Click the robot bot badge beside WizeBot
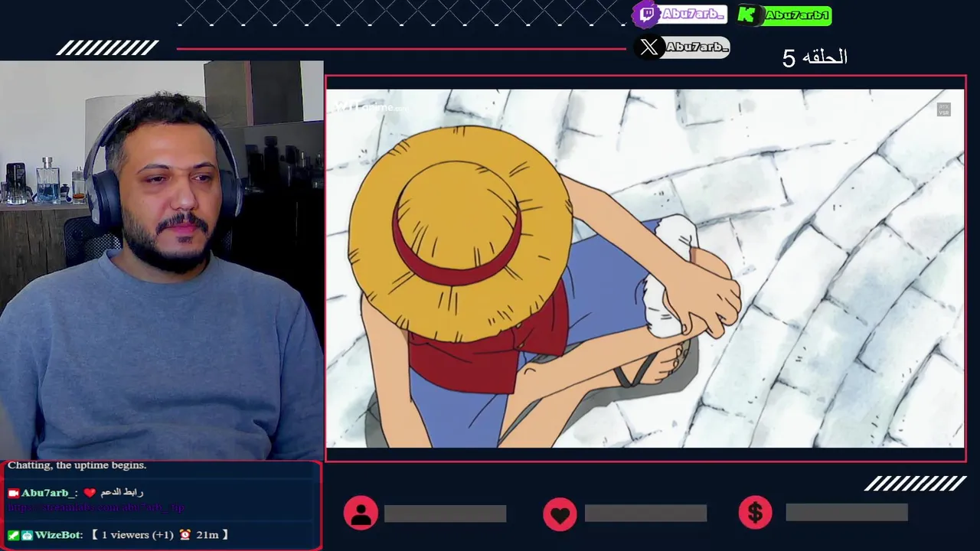The image size is (980, 551). coord(27,535)
